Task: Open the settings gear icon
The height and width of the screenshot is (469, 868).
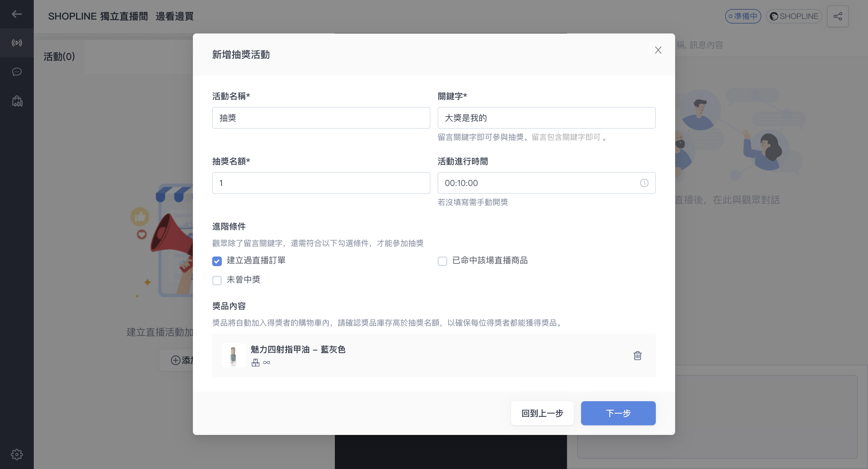Action: [x=17, y=454]
